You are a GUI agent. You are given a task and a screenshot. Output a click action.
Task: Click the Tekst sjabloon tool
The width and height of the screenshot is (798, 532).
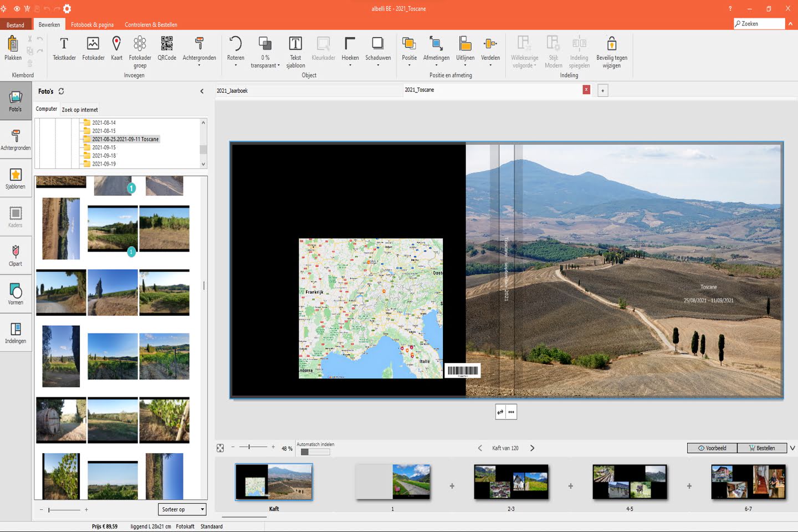(295, 52)
